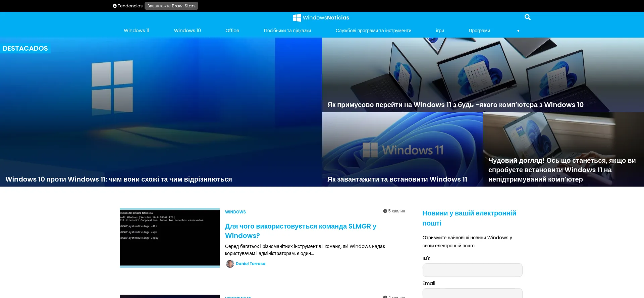Open the SLMGR command article title

tap(301, 231)
